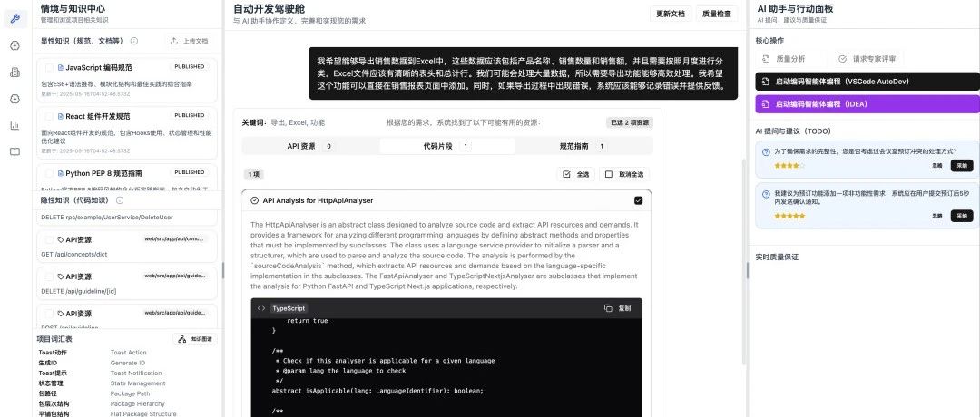Open the book icon in the sidebar
The height and width of the screenshot is (417, 980).
15,151
